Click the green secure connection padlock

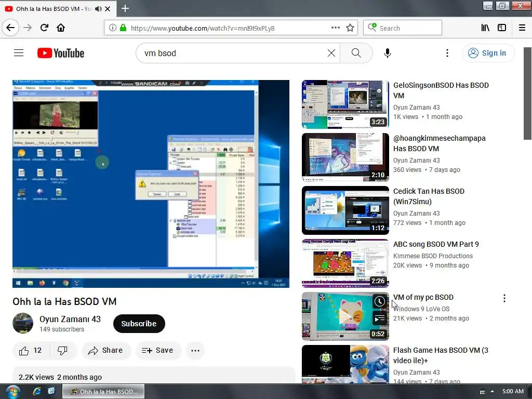123,28
